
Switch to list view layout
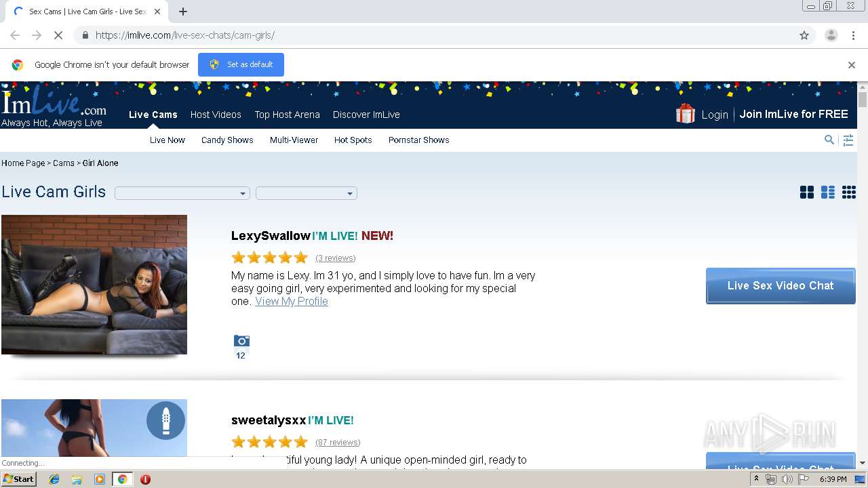[x=828, y=192]
